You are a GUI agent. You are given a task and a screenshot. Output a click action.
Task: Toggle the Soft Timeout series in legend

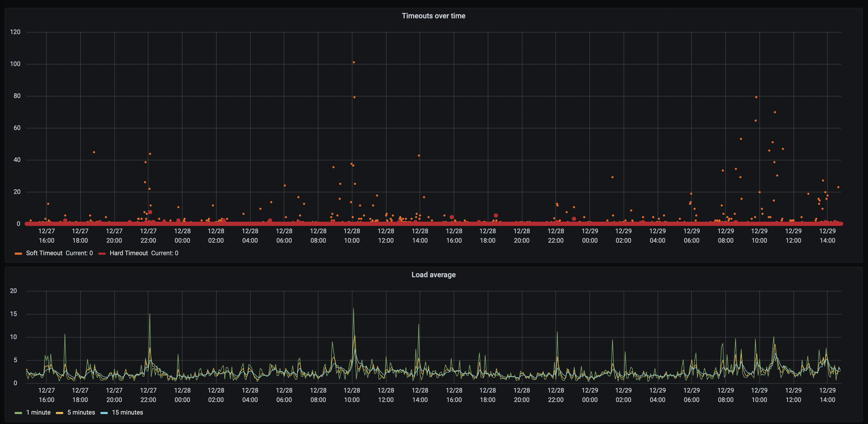click(x=44, y=253)
